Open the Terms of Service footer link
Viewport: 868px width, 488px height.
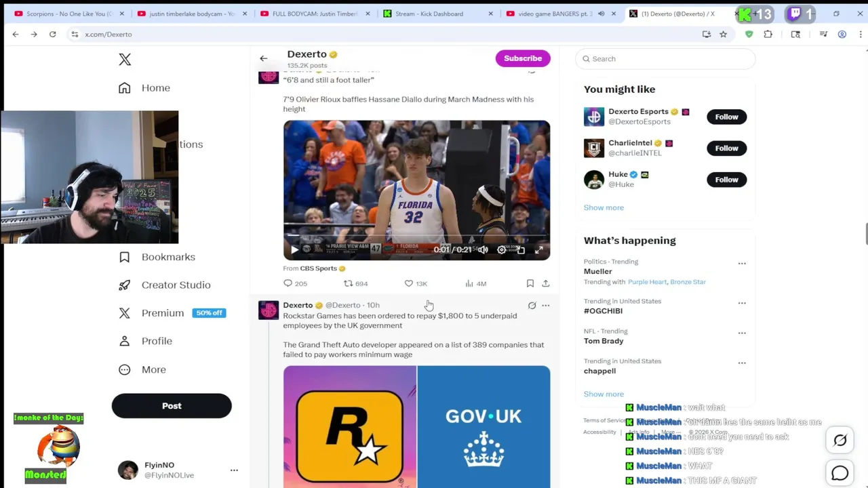(606, 421)
